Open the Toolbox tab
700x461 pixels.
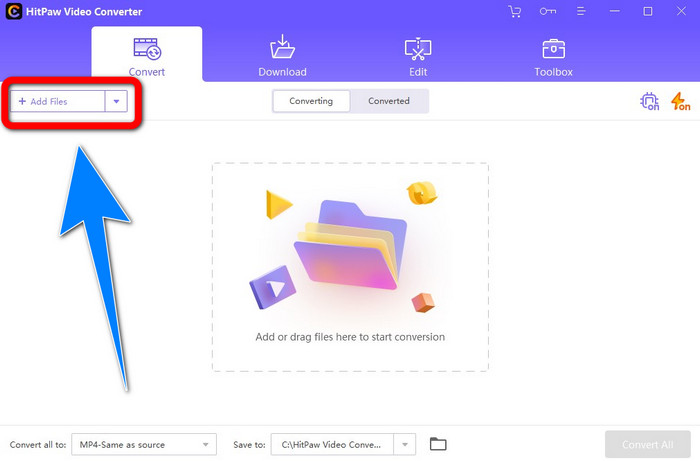pyautogui.click(x=554, y=58)
